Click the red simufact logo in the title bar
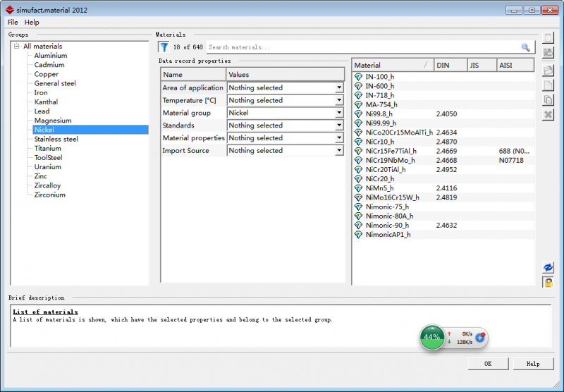The height and width of the screenshot is (392, 564). click(x=10, y=10)
